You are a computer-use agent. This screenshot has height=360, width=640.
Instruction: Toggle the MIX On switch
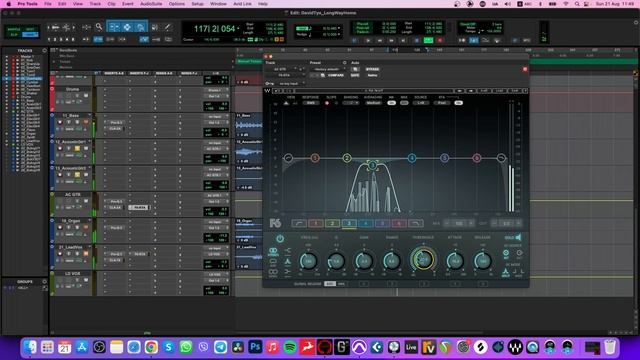(391, 103)
